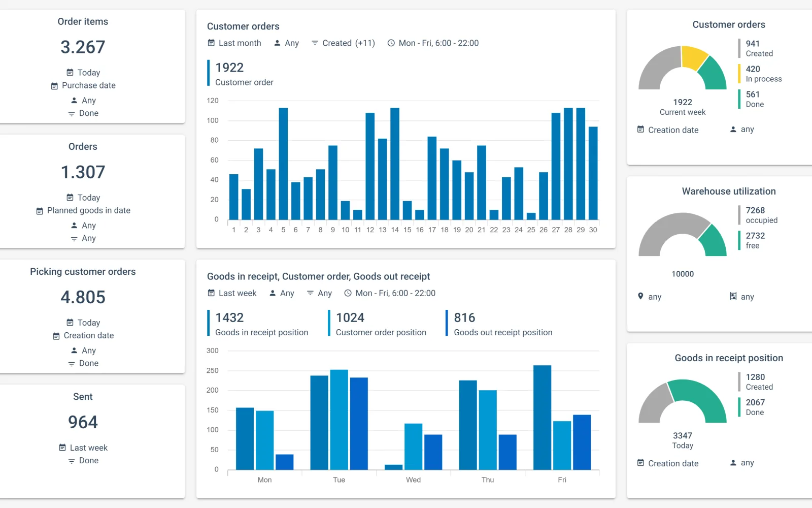Click Mon - Fri time filter in Customer orders chart
This screenshot has width=812, height=508.
433,43
